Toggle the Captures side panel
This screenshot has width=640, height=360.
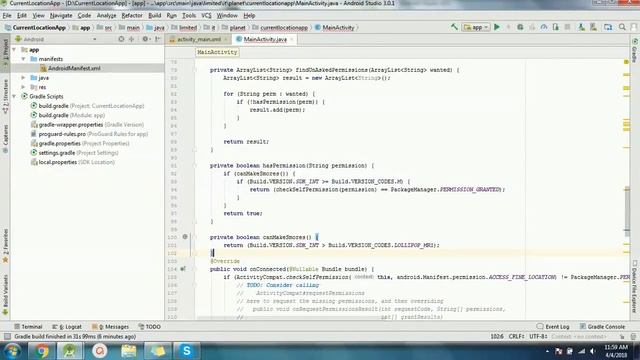pyautogui.click(x=5, y=139)
